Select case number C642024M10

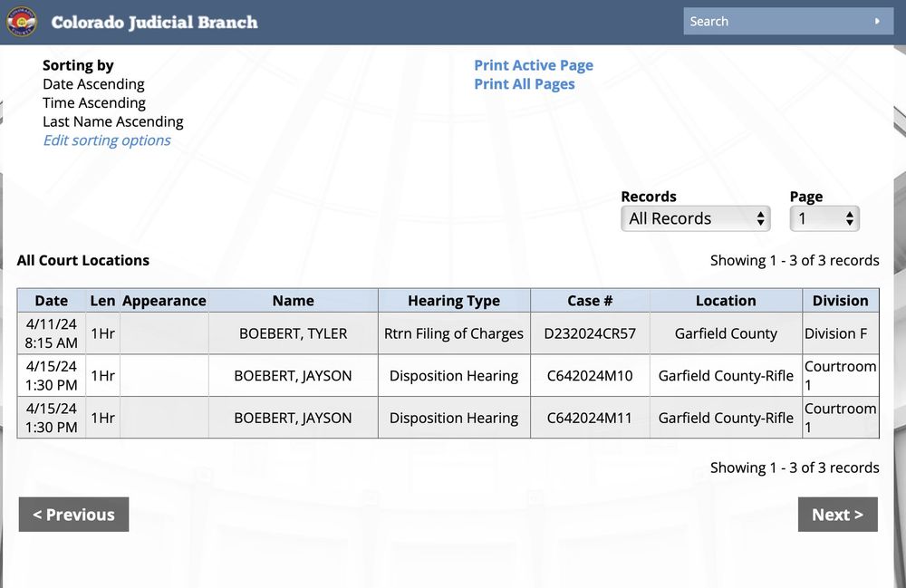(590, 376)
